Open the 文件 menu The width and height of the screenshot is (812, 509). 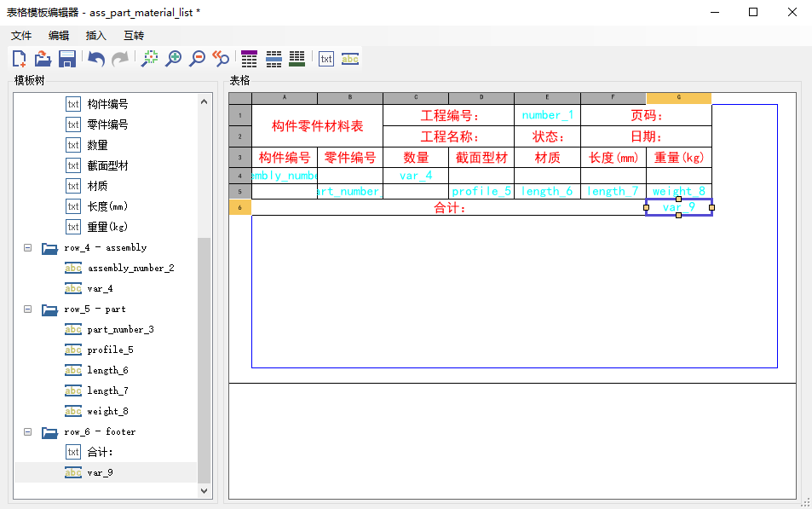[21, 35]
